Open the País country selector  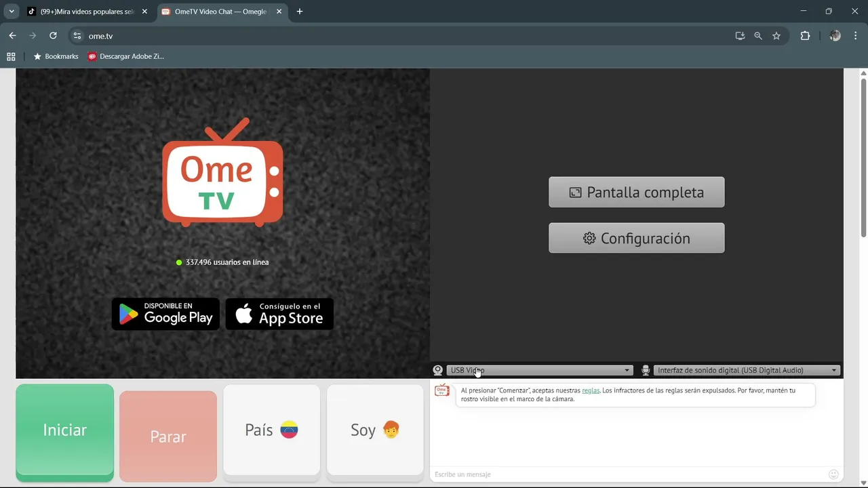[x=271, y=430]
